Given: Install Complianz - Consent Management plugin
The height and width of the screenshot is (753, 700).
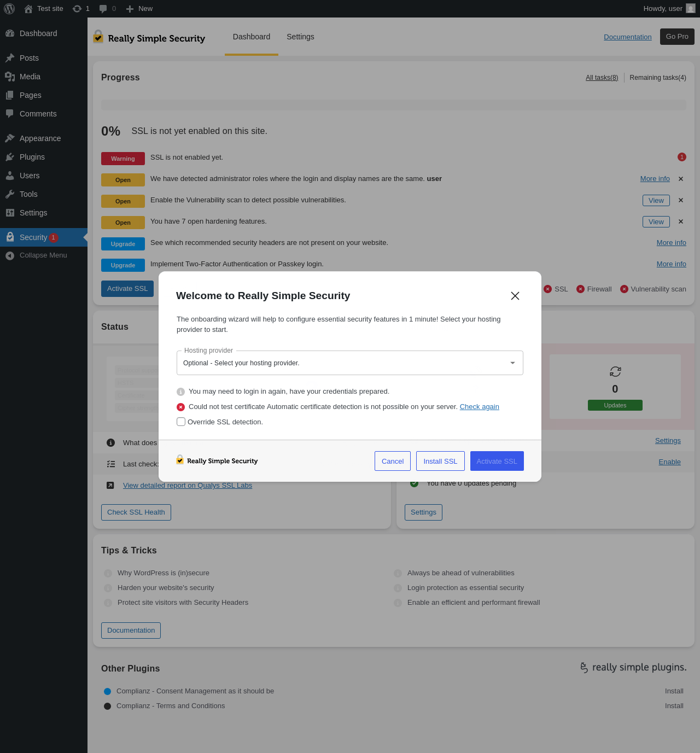Looking at the screenshot, I should point(674,691).
